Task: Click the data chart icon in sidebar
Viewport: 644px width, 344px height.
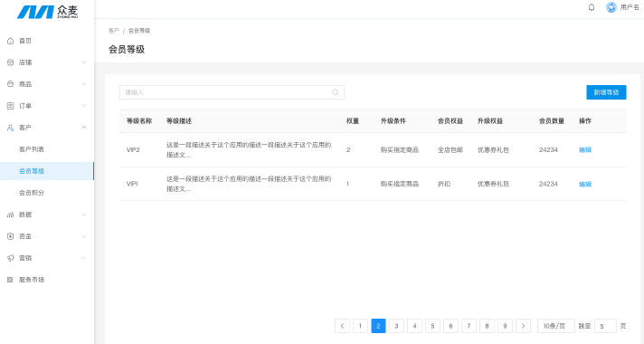Action: point(10,215)
